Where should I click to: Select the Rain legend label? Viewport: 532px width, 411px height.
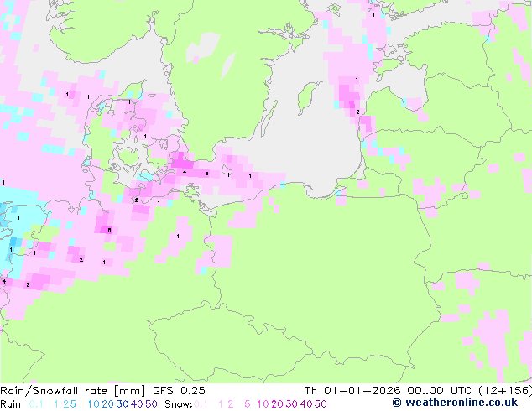point(11,404)
